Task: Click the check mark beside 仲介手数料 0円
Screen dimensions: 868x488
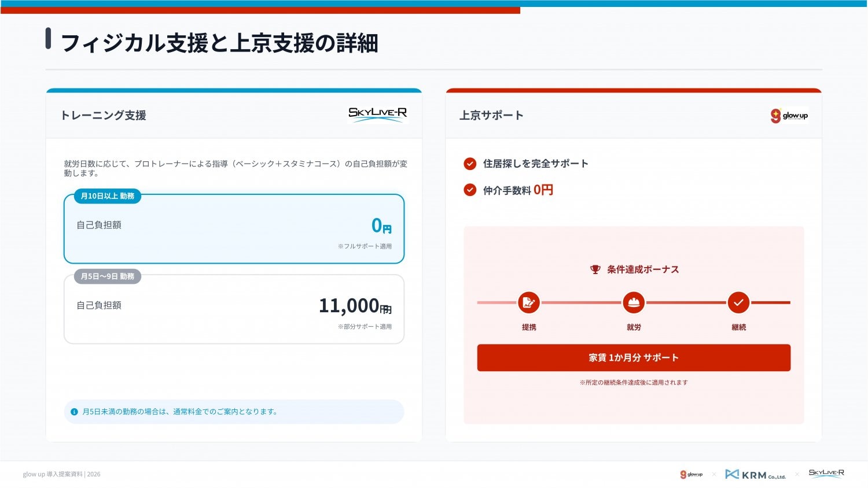Action: tap(470, 190)
